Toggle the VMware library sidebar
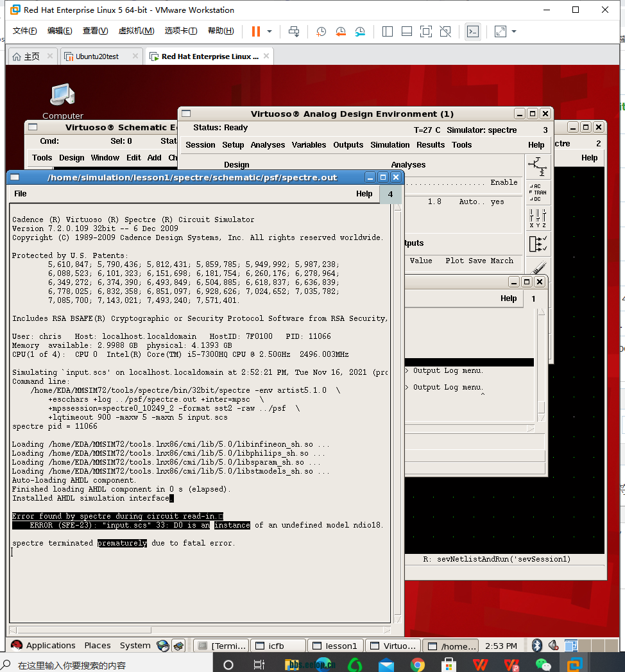 tap(387, 31)
